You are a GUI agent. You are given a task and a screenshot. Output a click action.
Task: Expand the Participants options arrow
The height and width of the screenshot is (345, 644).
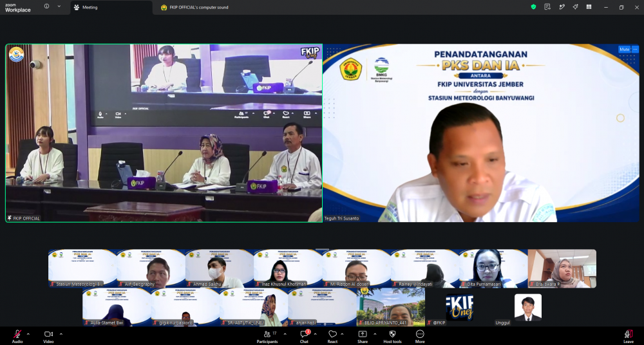pyautogui.click(x=285, y=334)
